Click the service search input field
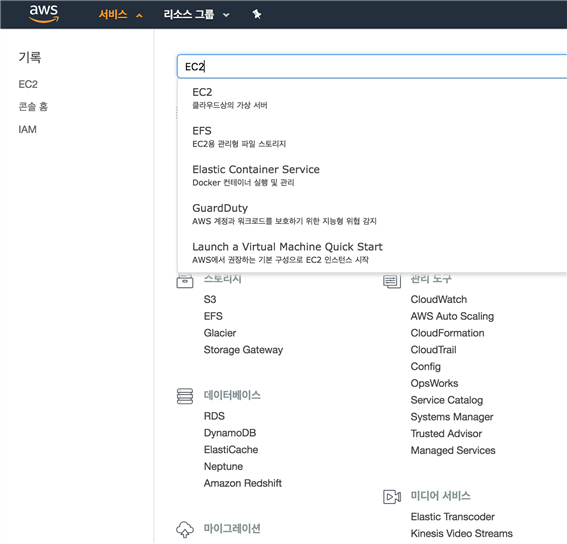Screen dimensions: 567x544 pyautogui.click(x=372, y=67)
